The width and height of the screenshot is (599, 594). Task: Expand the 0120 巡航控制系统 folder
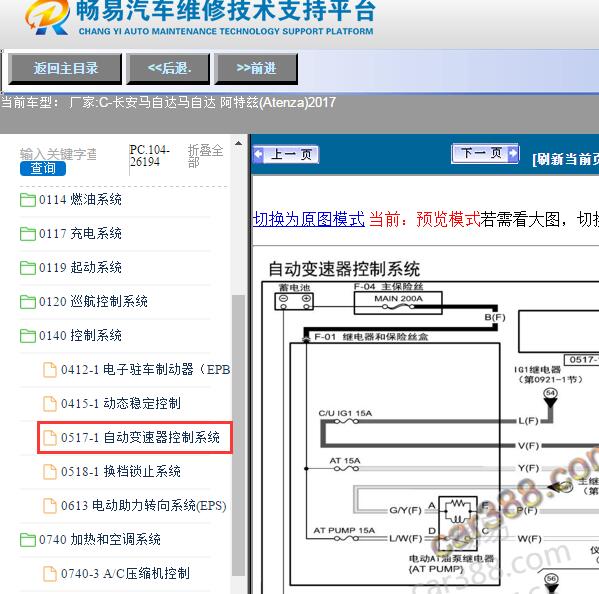pos(93,301)
